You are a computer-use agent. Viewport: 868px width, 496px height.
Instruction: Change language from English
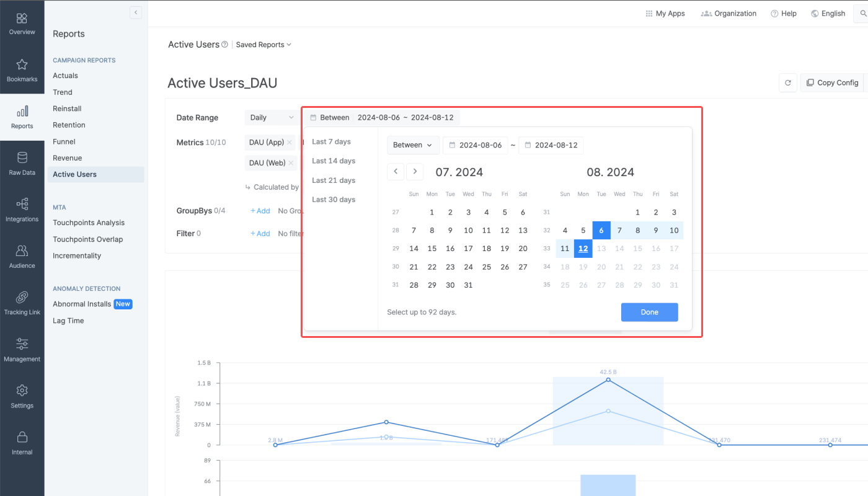pyautogui.click(x=828, y=14)
